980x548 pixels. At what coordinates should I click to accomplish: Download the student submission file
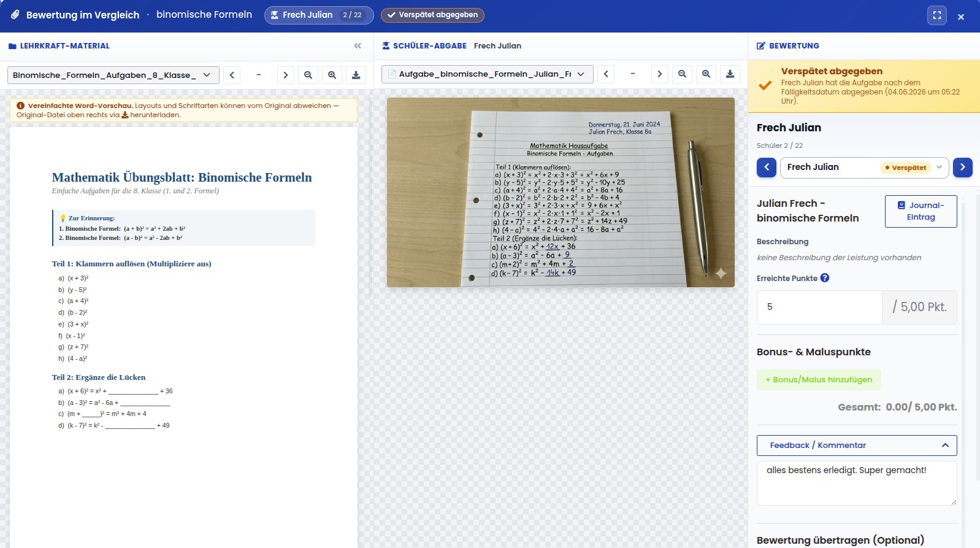730,74
